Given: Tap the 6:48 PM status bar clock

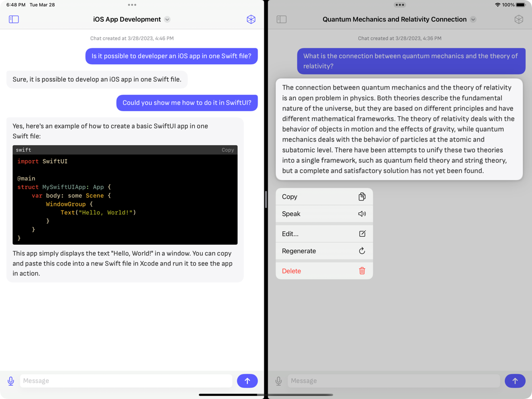Looking at the screenshot, I should coord(16,5).
